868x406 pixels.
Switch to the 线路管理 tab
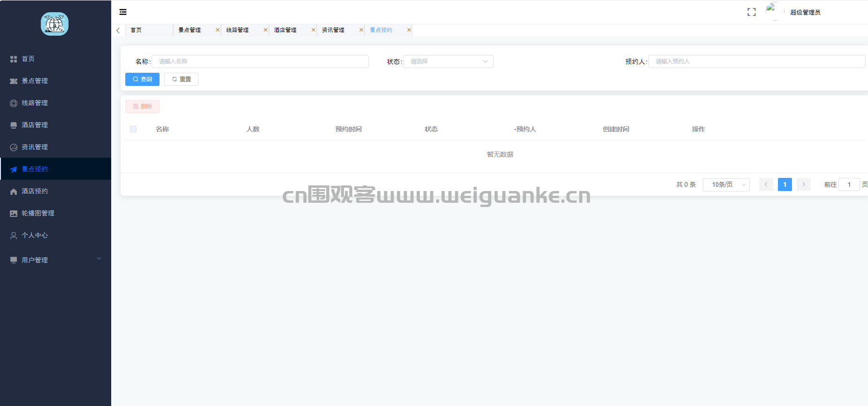click(237, 30)
